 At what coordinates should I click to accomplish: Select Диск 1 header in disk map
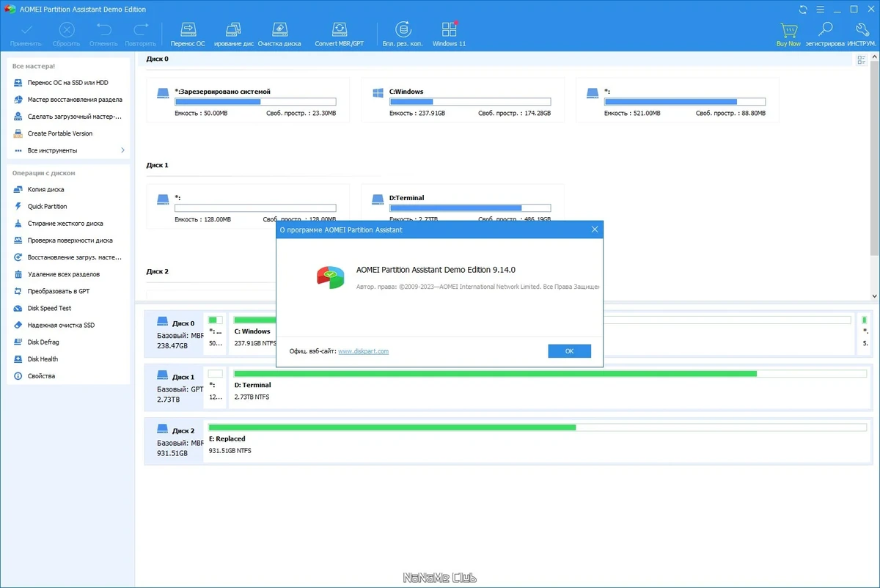(175, 388)
